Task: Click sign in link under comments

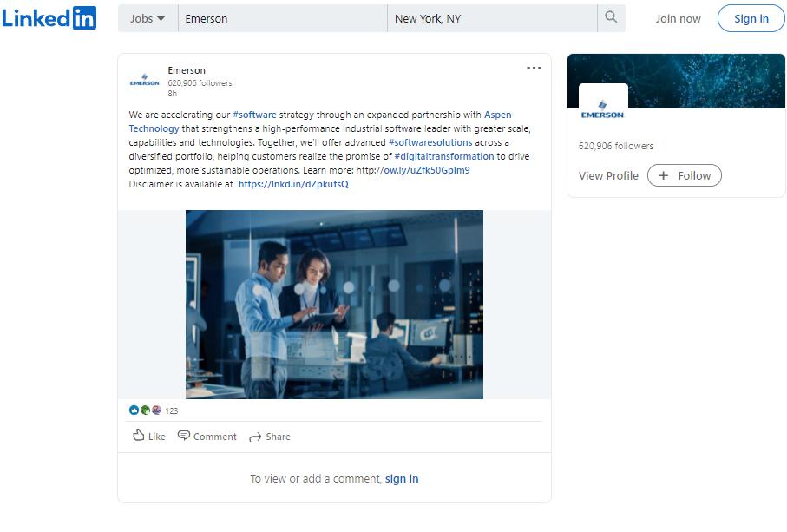Action: tap(402, 479)
